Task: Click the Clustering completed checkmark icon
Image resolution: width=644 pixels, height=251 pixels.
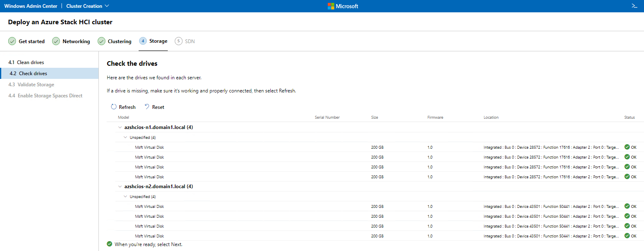Action: point(101,41)
